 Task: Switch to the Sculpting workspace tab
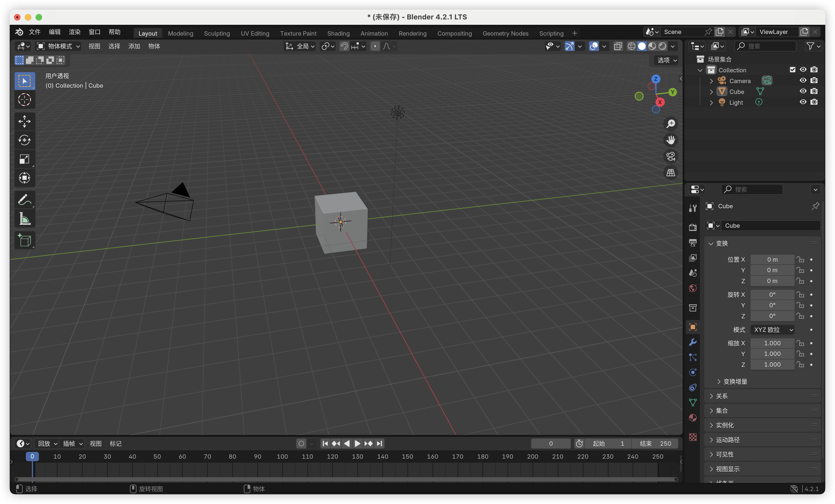coord(217,33)
